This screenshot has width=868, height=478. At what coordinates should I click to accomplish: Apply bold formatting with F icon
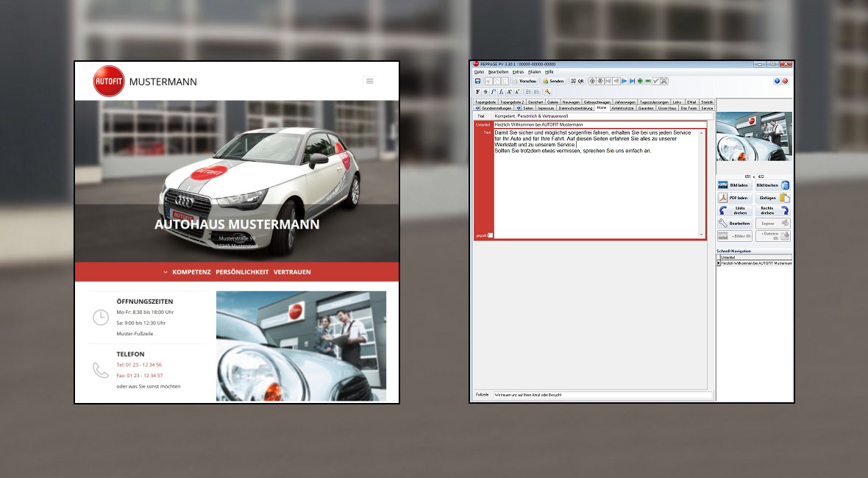pos(477,92)
